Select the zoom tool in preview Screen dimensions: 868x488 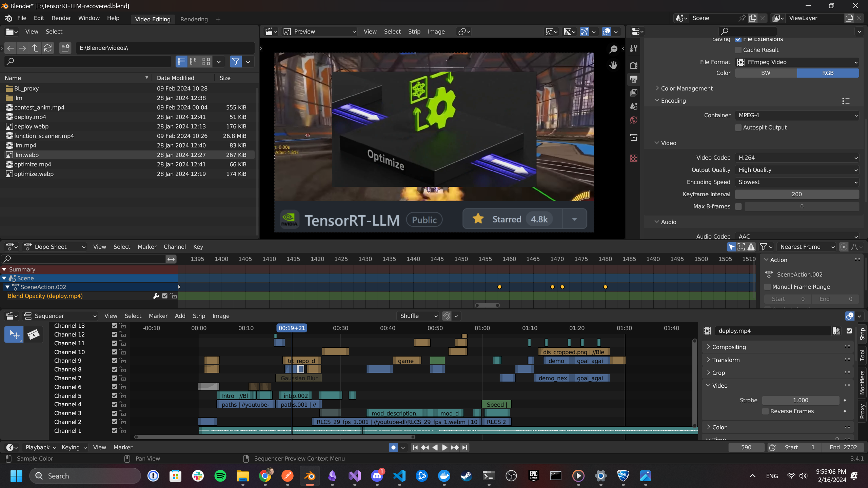(x=613, y=49)
